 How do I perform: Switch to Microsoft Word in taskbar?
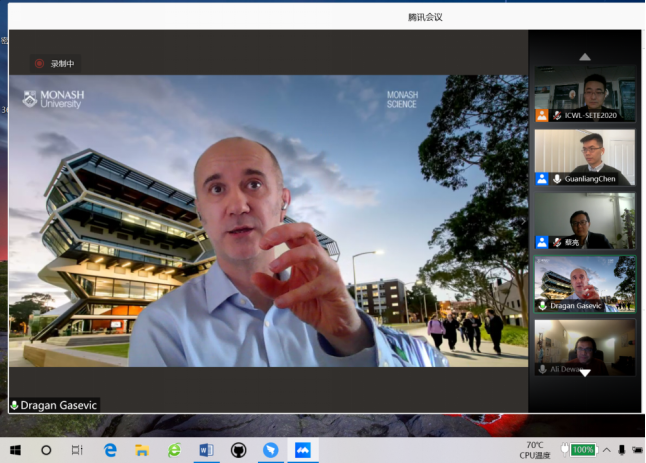206,450
